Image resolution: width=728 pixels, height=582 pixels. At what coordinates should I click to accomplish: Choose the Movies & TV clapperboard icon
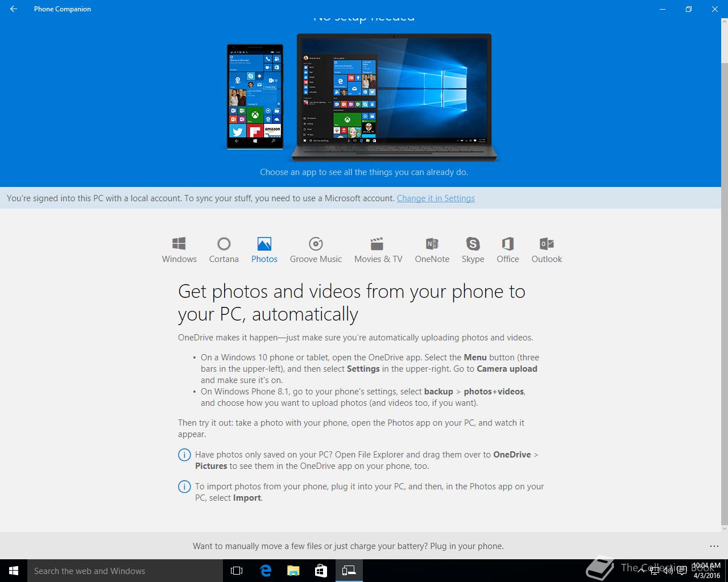tap(377, 244)
